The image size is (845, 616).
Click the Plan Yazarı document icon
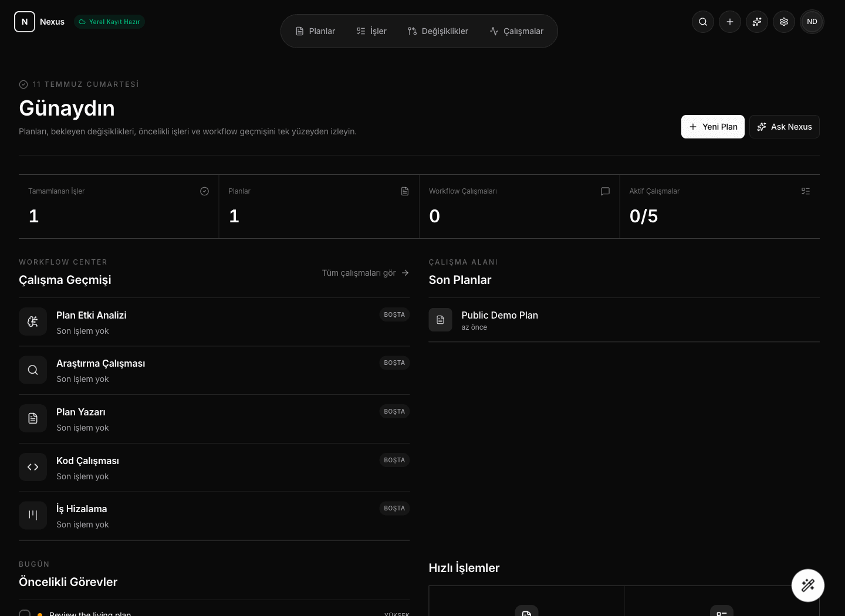coord(33,418)
